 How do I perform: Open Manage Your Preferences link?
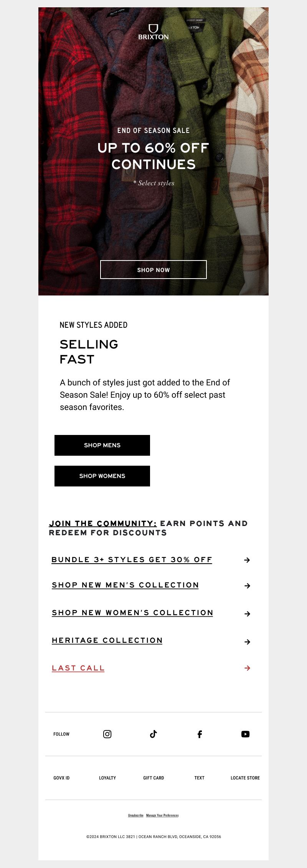[162, 815]
